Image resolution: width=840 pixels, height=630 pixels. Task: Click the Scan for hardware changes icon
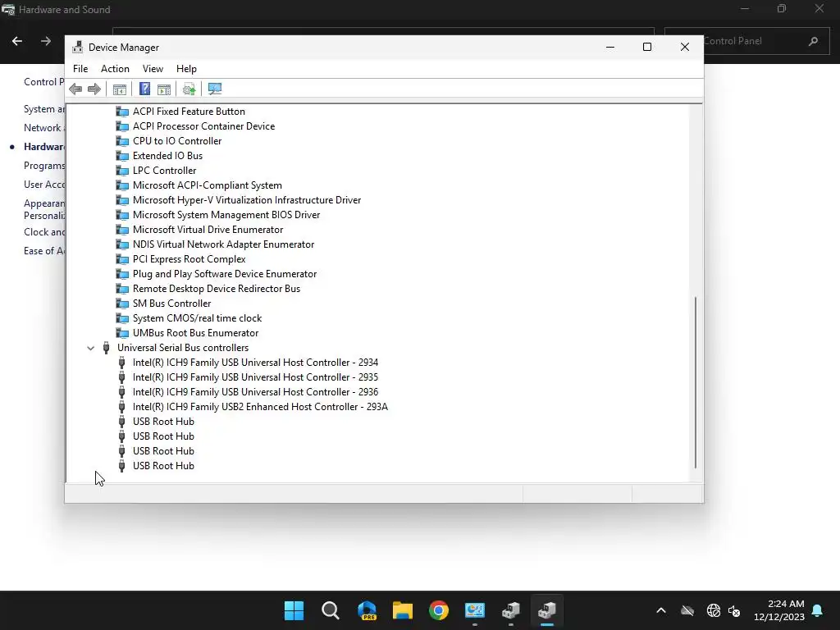coord(215,89)
